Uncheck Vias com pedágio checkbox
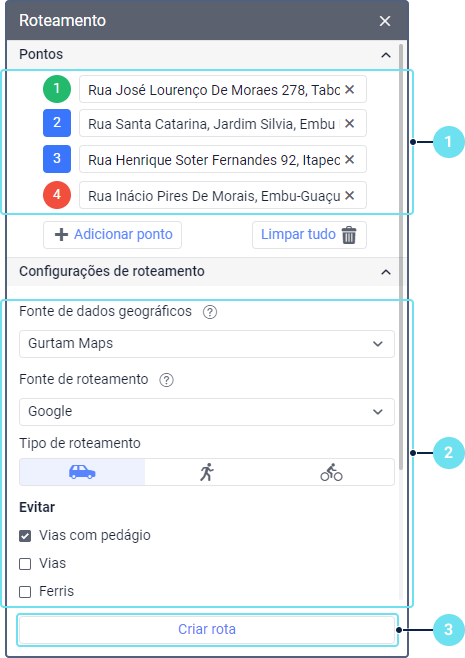The height and width of the screenshot is (658, 465). tap(25, 536)
